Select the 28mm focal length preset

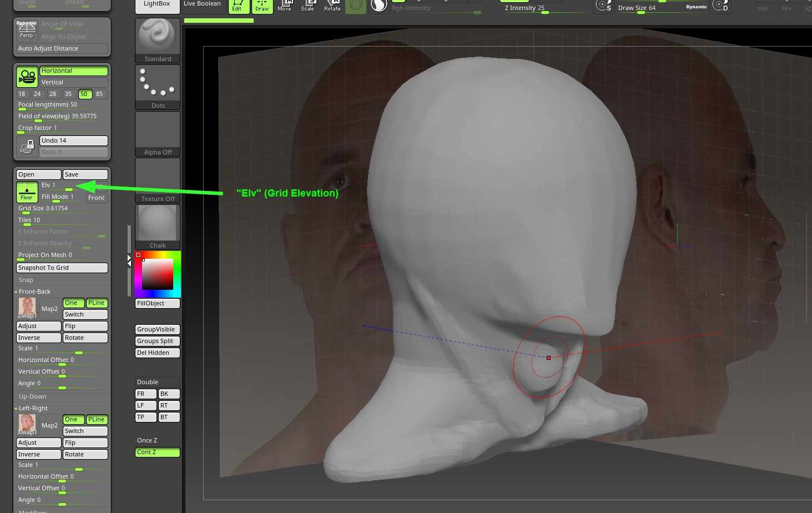click(53, 94)
